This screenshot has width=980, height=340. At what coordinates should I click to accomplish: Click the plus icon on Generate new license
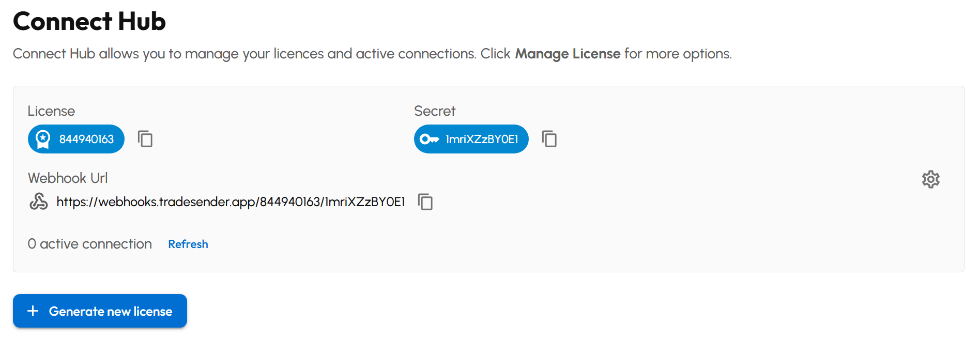[33, 311]
